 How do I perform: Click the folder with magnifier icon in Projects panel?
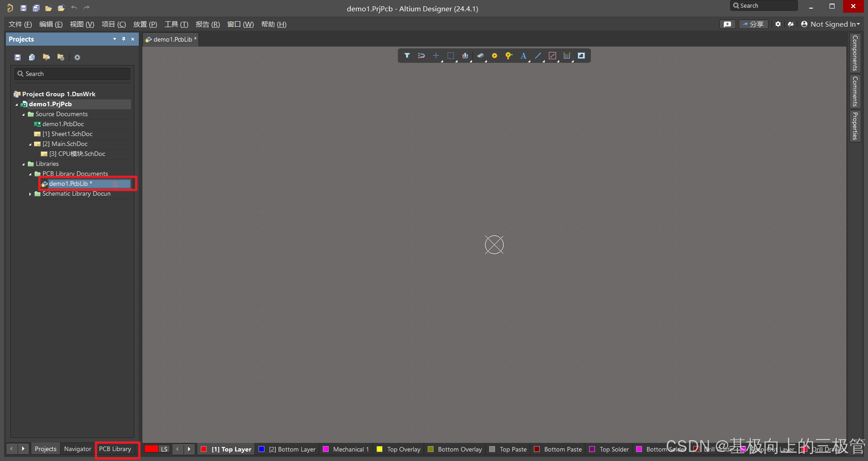pos(46,57)
